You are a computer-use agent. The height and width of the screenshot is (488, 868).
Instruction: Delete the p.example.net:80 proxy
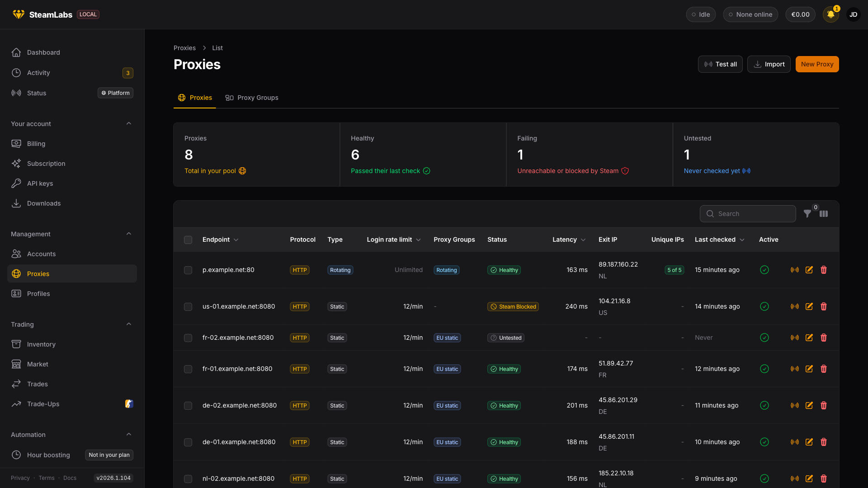point(824,270)
